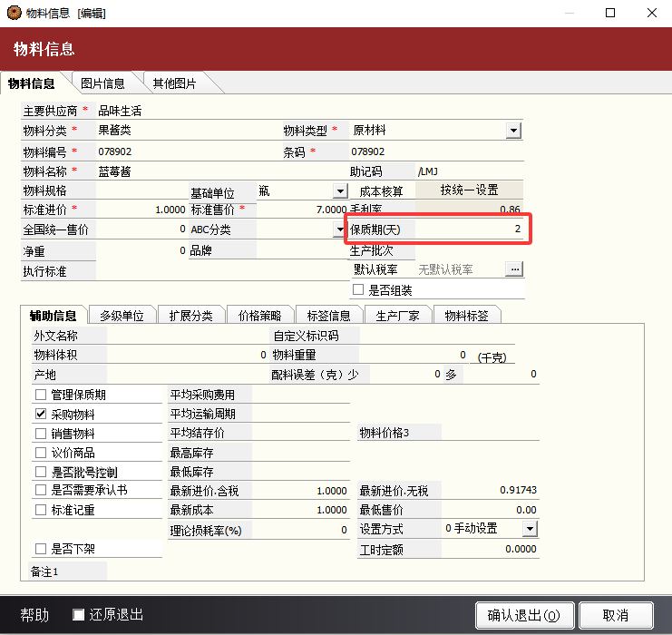Click the 助记码 field /LMJ
Screen dimensions: 672x635
tap(469, 171)
